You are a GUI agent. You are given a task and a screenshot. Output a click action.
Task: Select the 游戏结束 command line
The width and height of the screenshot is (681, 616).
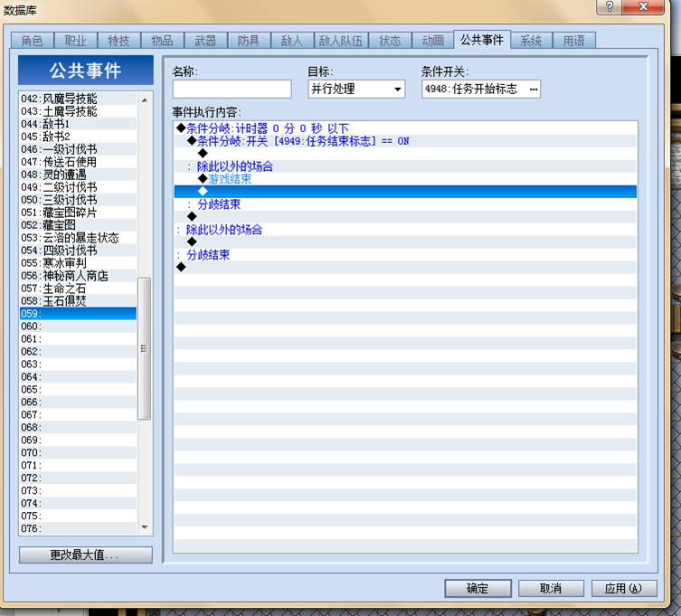tap(406, 178)
